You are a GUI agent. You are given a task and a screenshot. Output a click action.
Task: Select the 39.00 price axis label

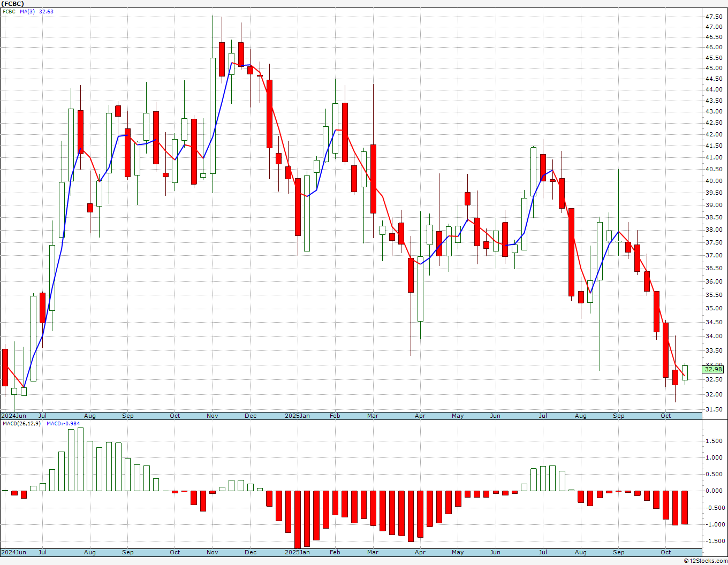[714, 205]
